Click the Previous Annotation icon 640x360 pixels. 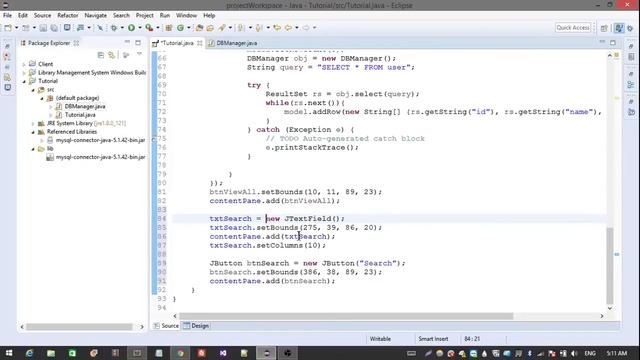click(x=259, y=28)
